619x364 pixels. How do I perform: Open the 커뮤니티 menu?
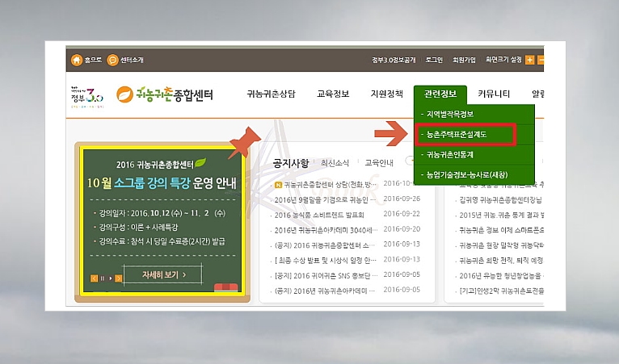pyautogui.click(x=494, y=94)
